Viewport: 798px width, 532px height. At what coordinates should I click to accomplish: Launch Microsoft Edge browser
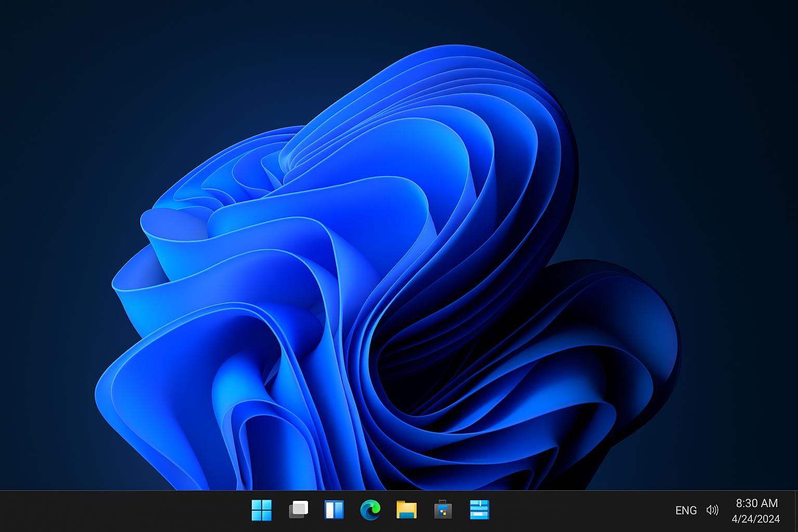pyautogui.click(x=370, y=510)
